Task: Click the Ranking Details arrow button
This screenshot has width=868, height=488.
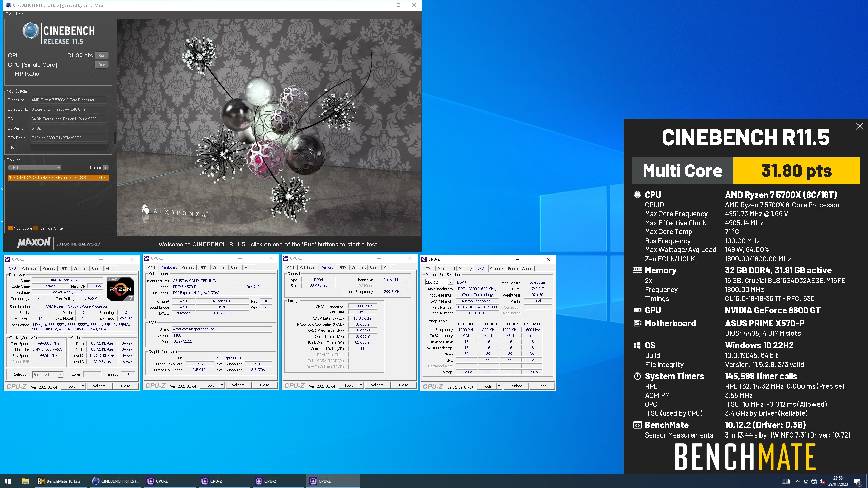Action: point(106,168)
